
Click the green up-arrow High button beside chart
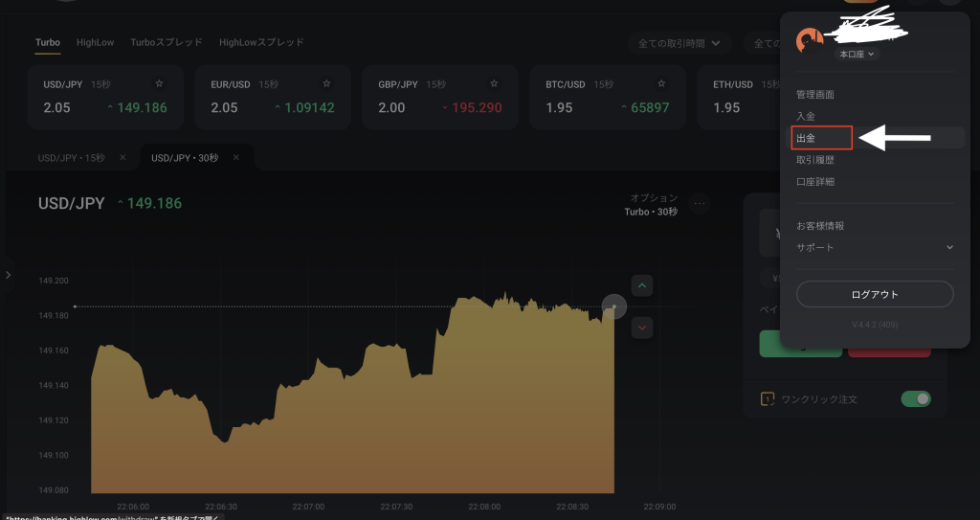(x=642, y=285)
